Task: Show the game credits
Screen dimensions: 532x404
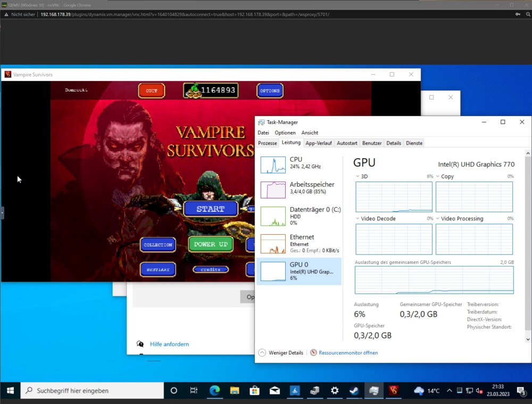Action: 210,269
